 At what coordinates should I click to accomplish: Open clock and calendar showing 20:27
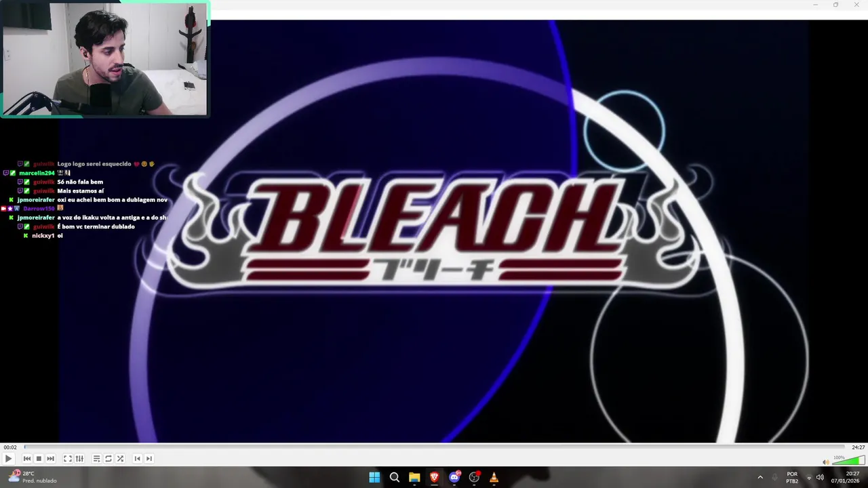pyautogui.click(x=845, y=477)
